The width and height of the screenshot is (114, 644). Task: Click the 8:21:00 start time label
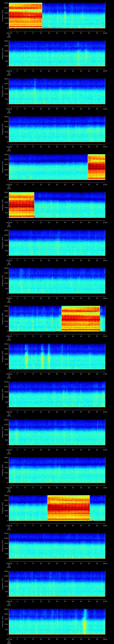coord(9,33)
